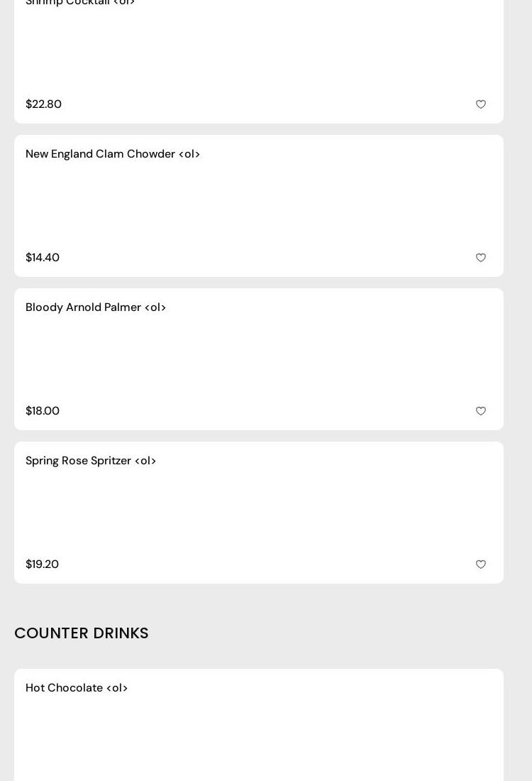This screenshot has width=532, height=781.
Task: Open the New England Clam Chowder title
Action: pyautogui.click(x=113, y=154)
